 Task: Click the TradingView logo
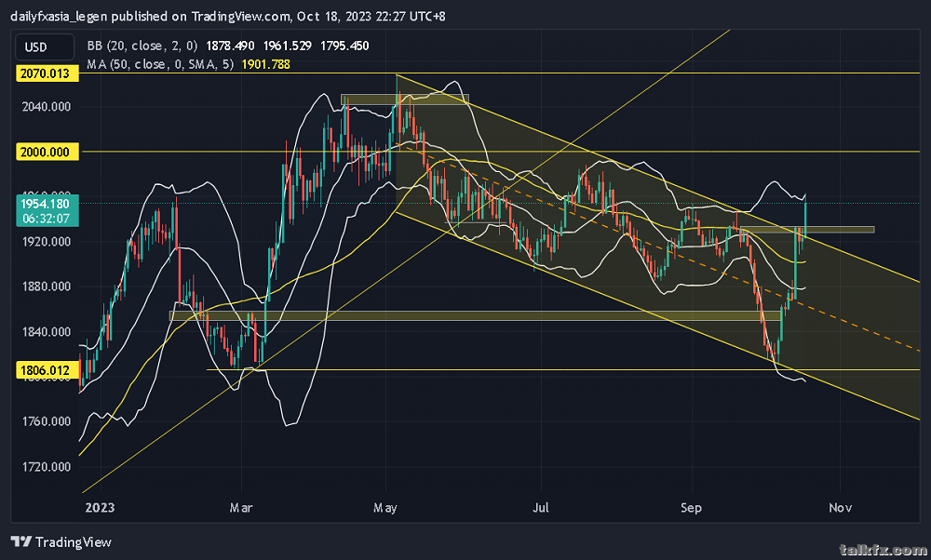(61, 541)
